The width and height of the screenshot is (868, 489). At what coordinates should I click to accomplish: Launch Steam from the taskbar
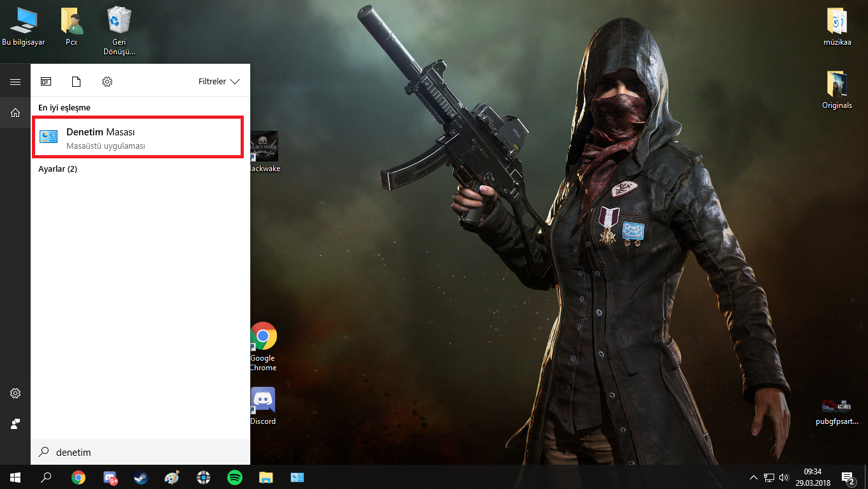141,477
